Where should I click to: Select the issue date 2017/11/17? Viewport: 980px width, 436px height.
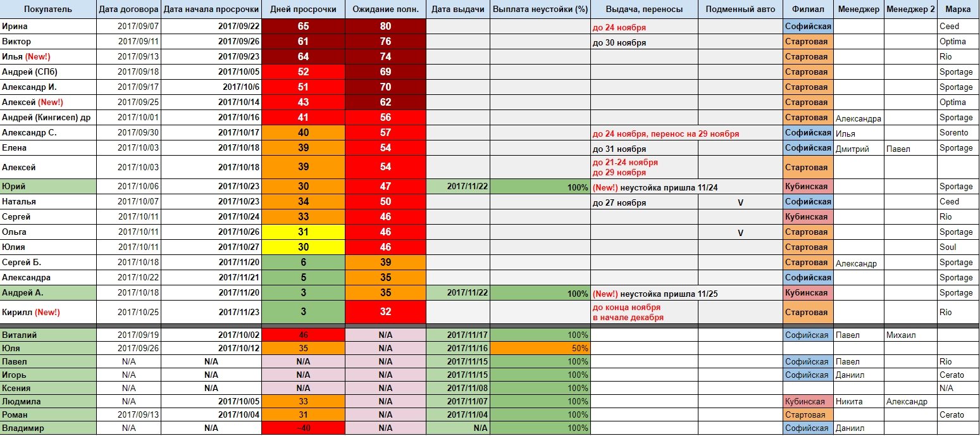(x=458, y=335)
